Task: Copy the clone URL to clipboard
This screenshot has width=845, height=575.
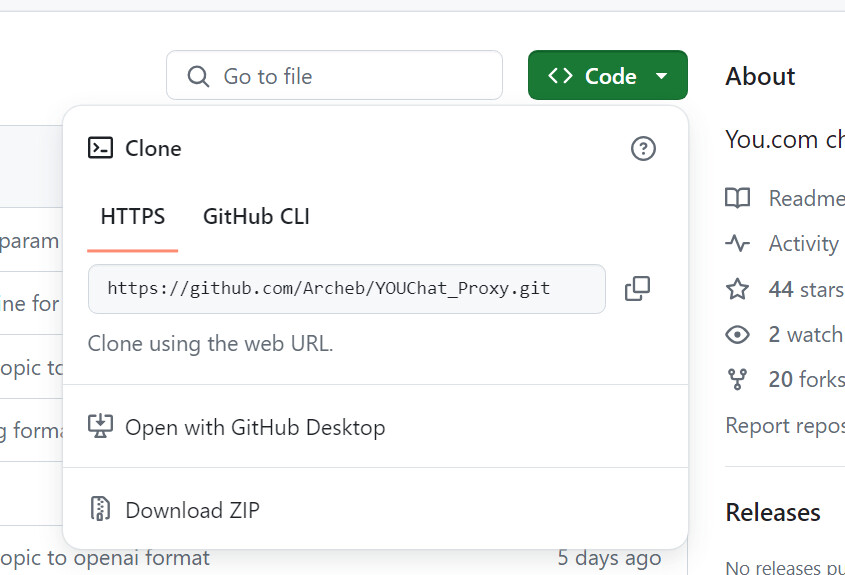Action: 637,289
